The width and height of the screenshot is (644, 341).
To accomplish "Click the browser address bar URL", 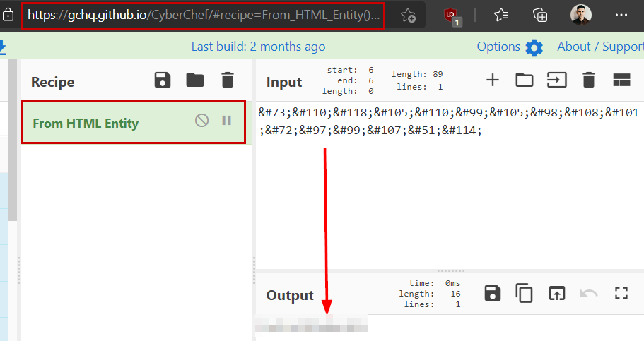I will [x=204, y=16].
